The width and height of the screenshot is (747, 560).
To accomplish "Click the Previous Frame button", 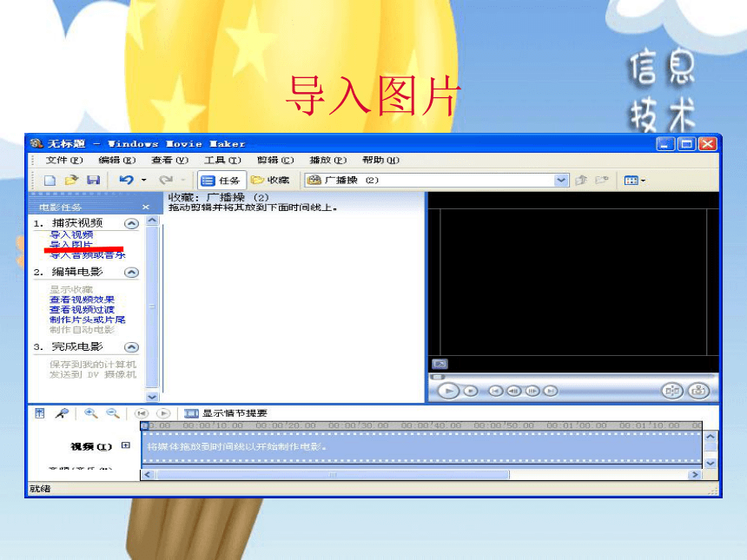I will (513, 392).
